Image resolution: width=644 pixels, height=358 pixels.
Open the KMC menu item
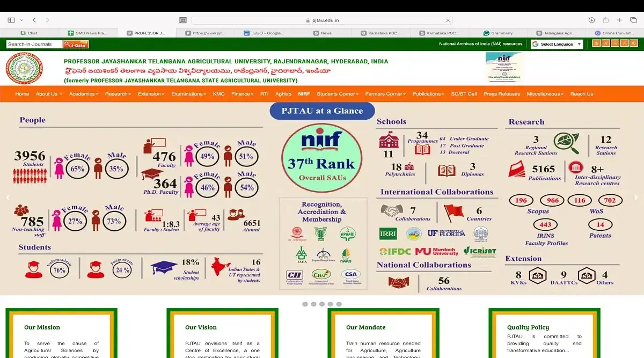tap(218, 94)
